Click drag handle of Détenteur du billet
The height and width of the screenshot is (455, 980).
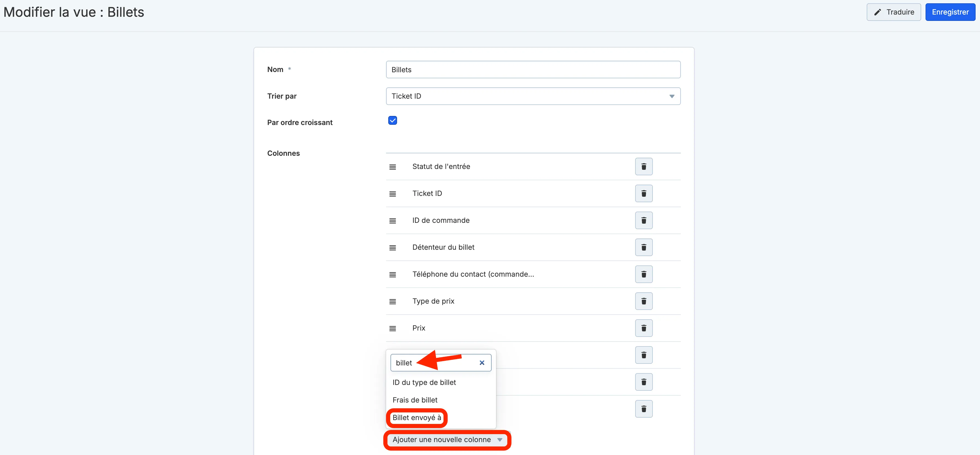(x=393, y=248)
